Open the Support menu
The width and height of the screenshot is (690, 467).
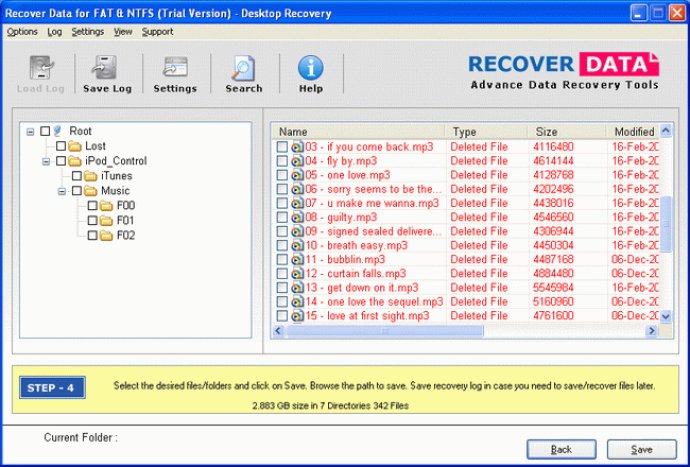pyautogui.click(x=157, y=32)
